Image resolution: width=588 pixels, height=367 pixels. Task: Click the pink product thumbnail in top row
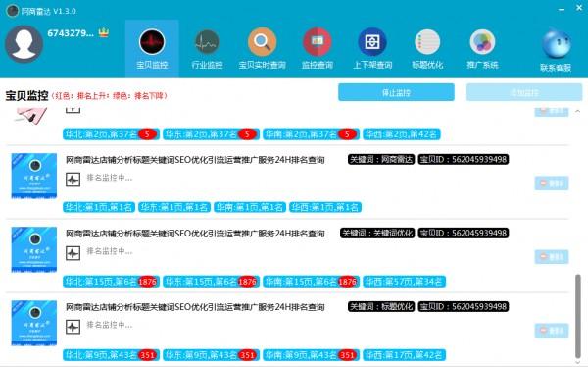(x=30, y=115)
